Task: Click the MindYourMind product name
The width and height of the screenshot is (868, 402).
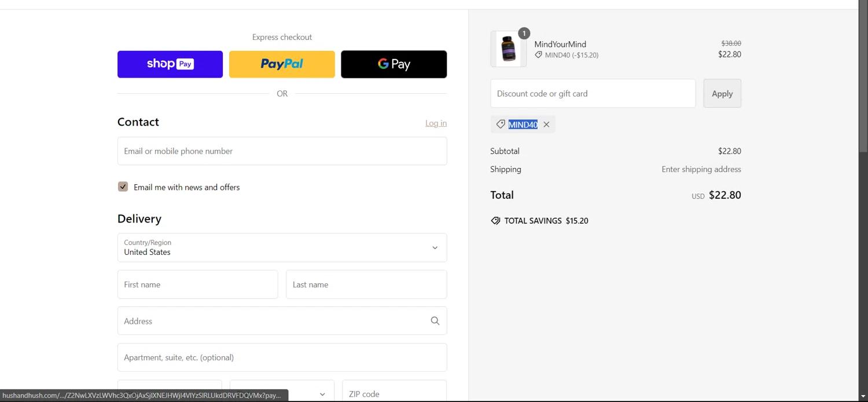Action: [x=560, y=44]
